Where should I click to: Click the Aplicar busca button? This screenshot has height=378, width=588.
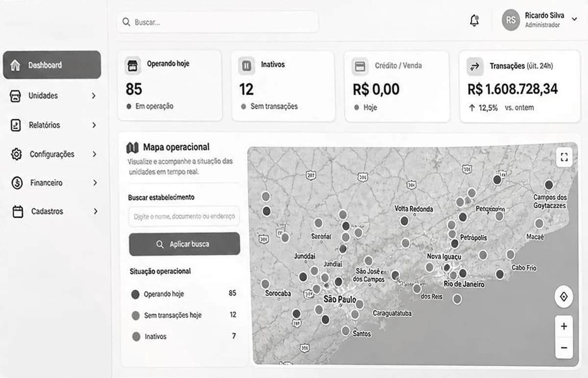pos(184,244)
